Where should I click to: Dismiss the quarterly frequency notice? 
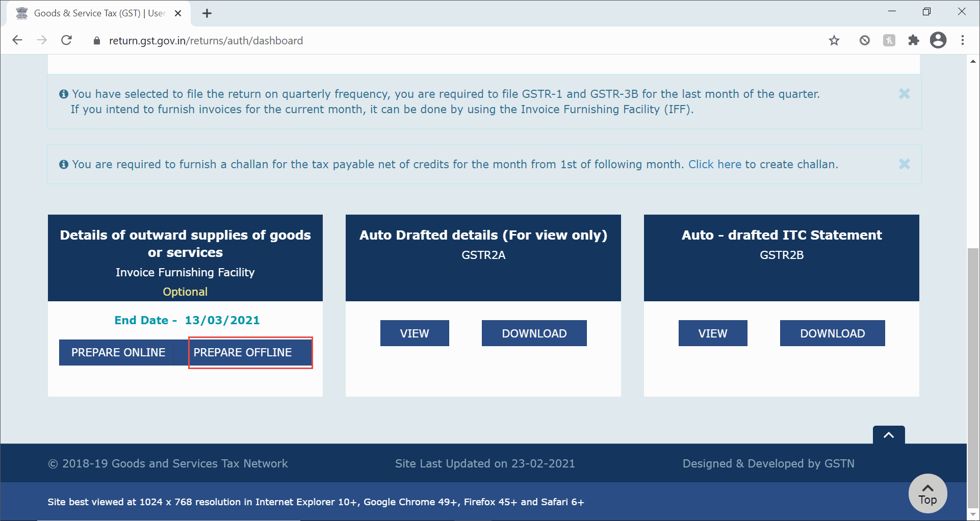pos(905,94)
